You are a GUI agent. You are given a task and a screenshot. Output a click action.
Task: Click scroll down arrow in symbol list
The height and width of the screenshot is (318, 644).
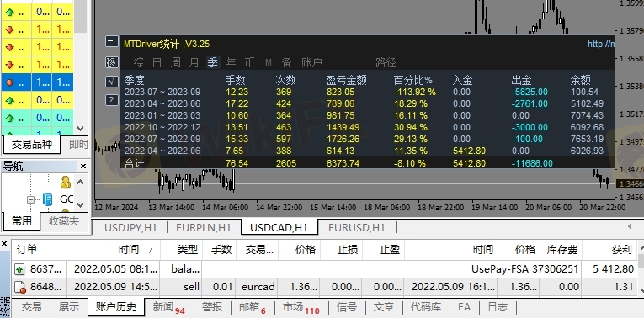81,129
